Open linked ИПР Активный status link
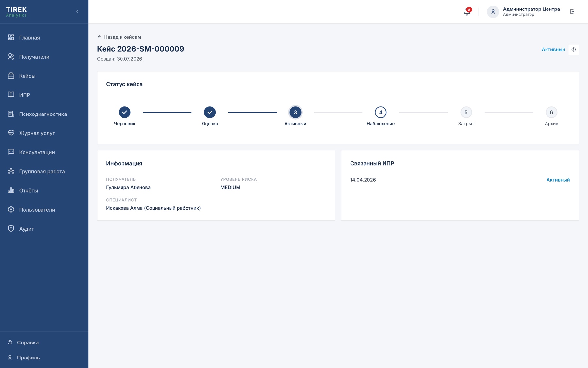The height and width of the screenshot is (368, 588). tap(558, 180)
